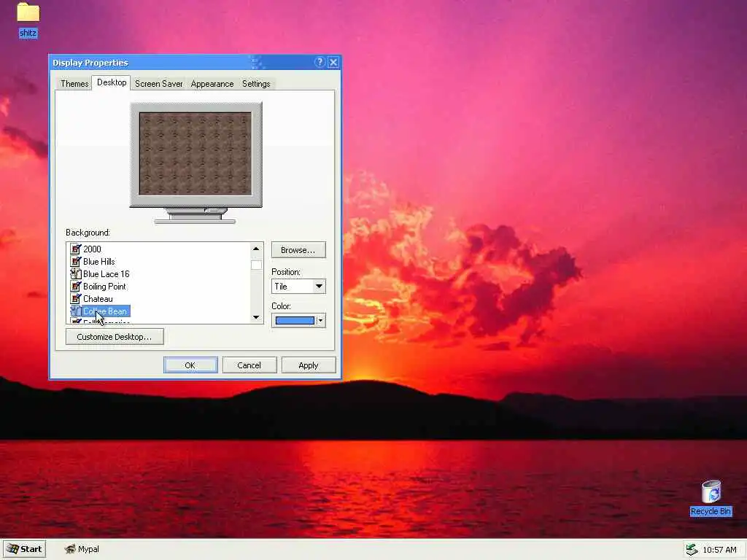Click the blue Color swatch
The image size is (747, 560).
295,321
